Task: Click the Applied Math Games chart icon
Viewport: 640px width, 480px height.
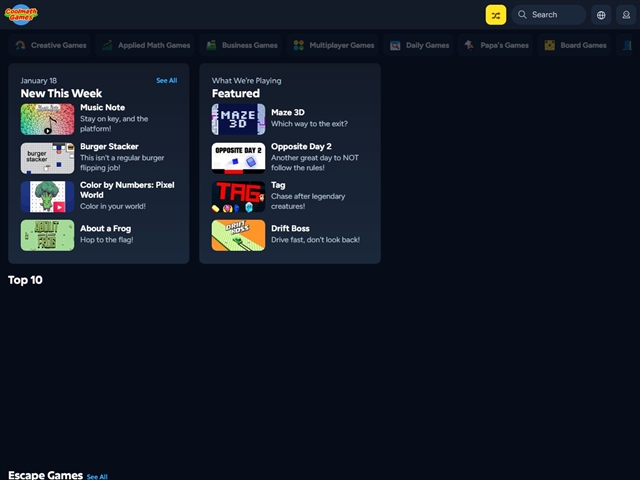Action: tap(107, 45)
